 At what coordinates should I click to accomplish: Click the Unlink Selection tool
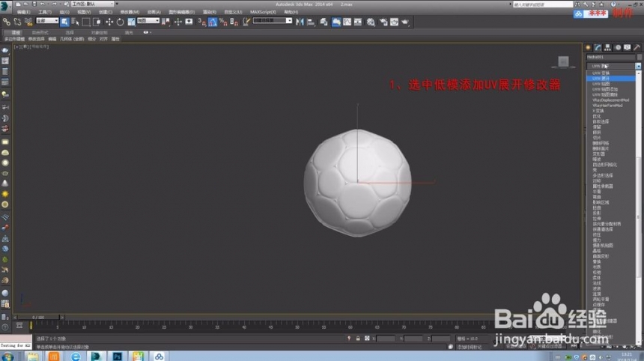click(17, 22)
